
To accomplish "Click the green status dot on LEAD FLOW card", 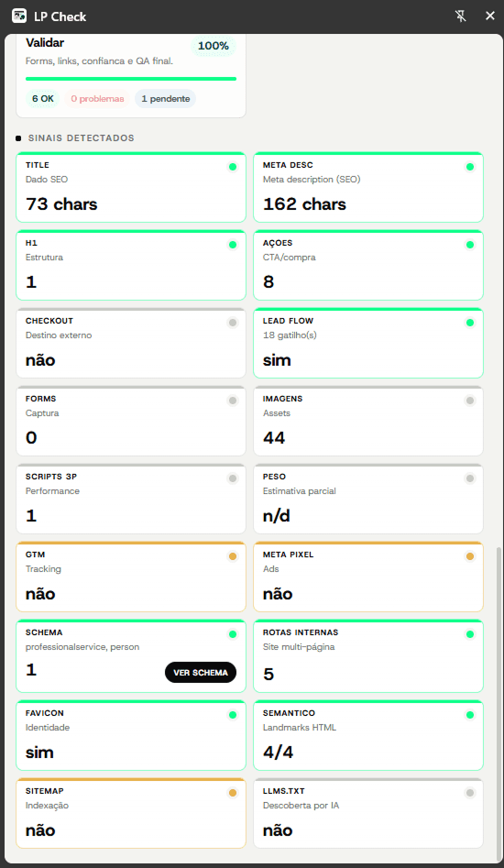I will click(x=470, y=323).
